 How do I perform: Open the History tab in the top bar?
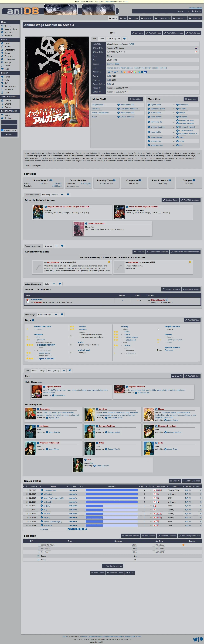(133, 18)
